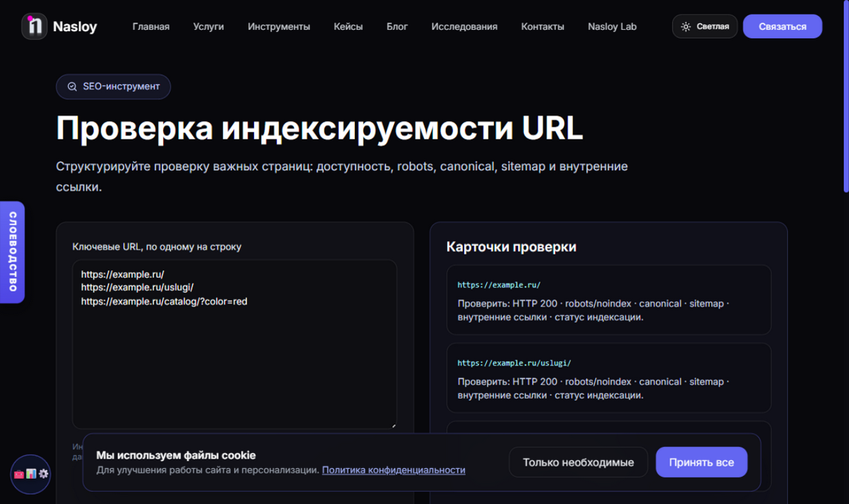Open the Главная menu item

[x=151, y=27]
